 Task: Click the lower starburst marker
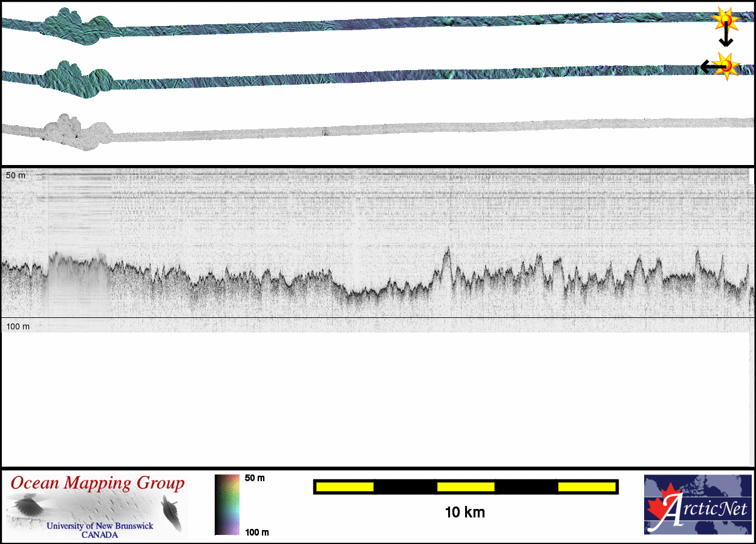tap(726, 64)
